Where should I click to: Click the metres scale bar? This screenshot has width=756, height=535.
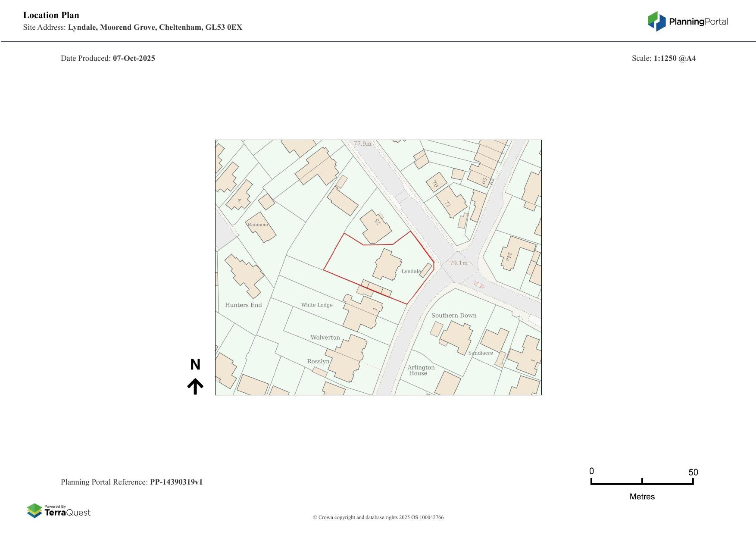(642, 482)
